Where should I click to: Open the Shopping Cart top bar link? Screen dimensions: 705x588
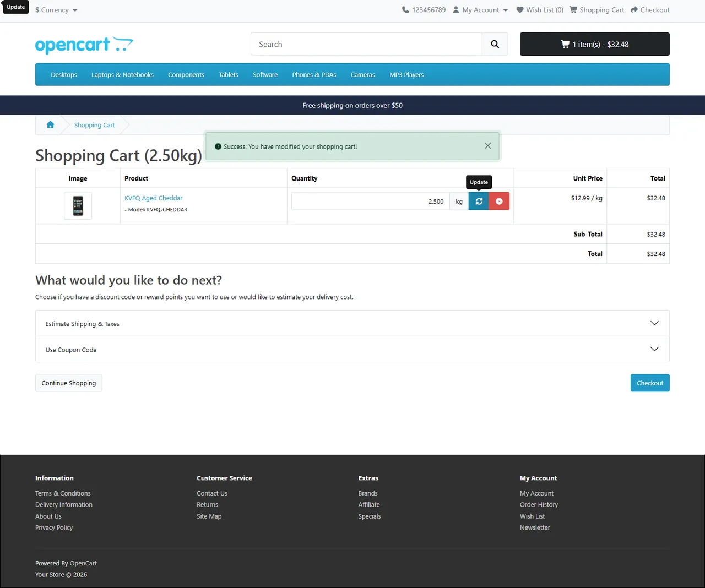(x=596, y=10)
